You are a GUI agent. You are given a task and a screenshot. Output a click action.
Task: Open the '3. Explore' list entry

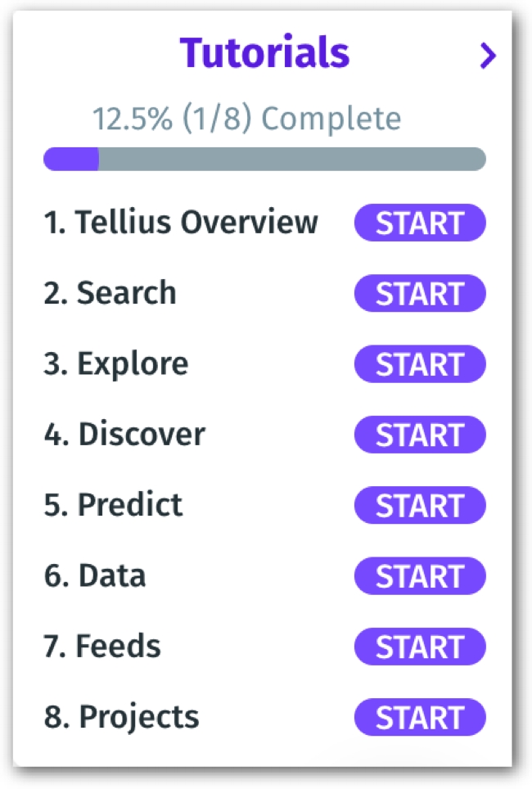click(116, 364)
